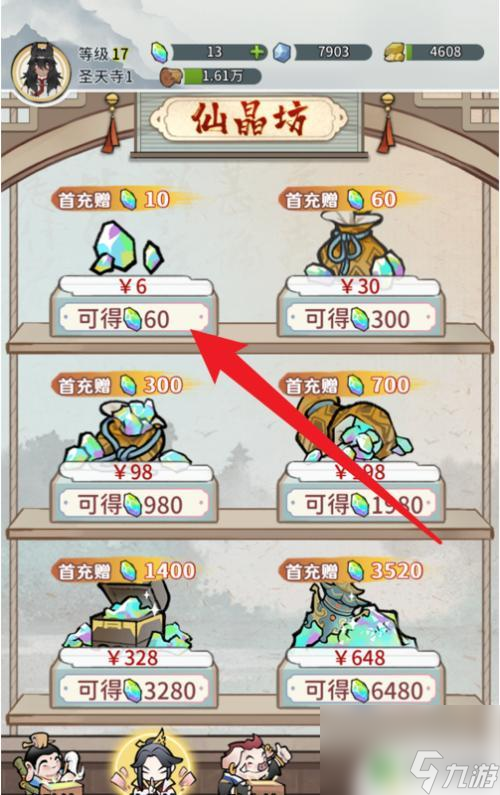
Task: Tap the 1.61万 resource progress bar
Action: pyautogui.click(x=222, y=77)
